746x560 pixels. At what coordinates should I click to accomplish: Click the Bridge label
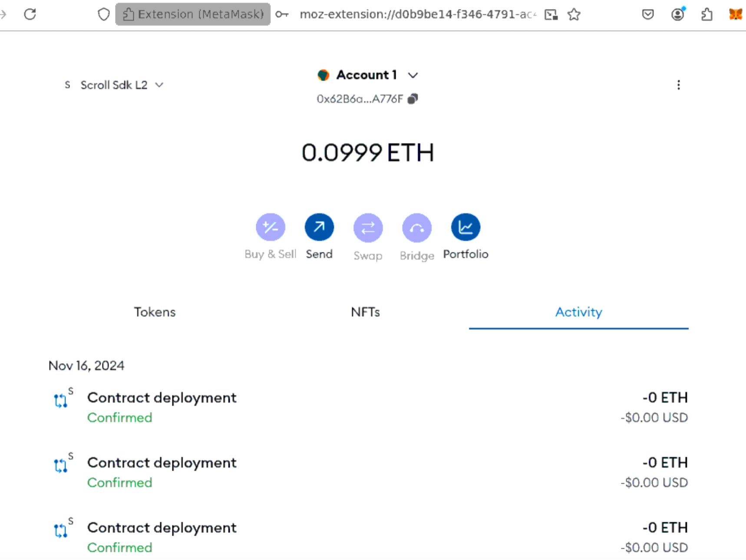[x=417, y=256]
